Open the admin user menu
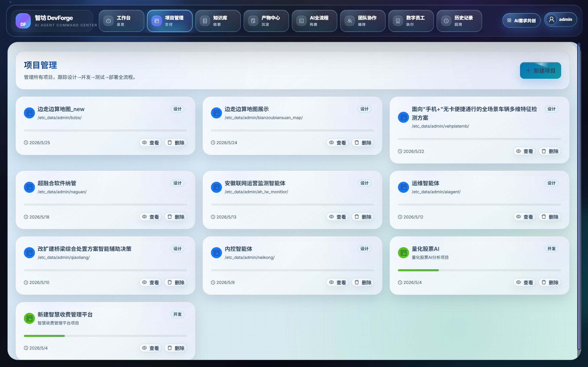The width and height of the screenshot is (588, 367). (561, 20)
